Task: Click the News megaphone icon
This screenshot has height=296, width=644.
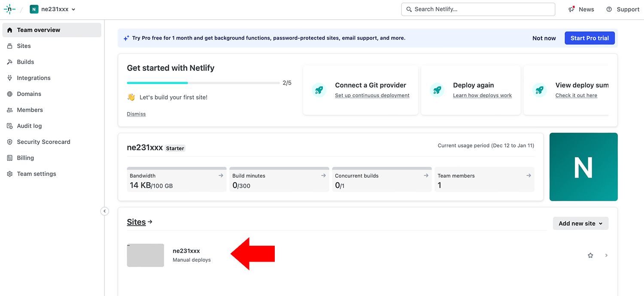Action: 571,9
